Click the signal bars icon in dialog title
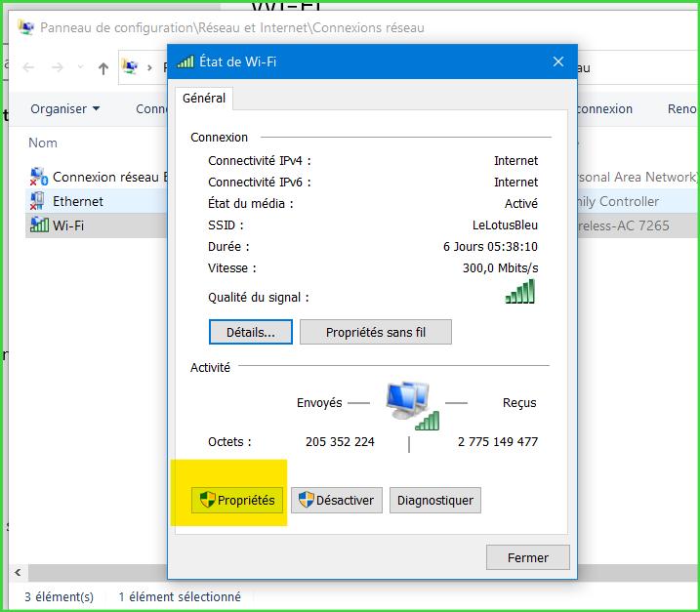Screen dimensions: 700x612 tap(185, 61)
